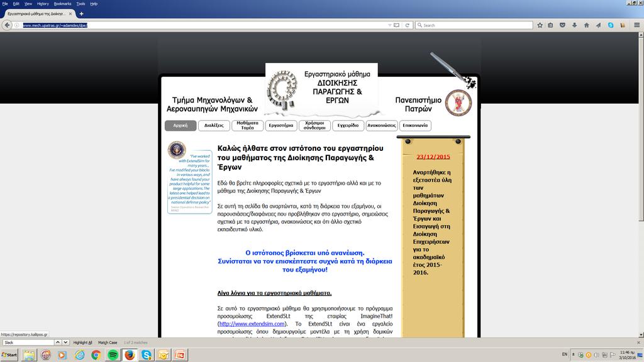Follow the http://www.extendsim.com link
The image size is (644, 362).
tap(252, 324)
